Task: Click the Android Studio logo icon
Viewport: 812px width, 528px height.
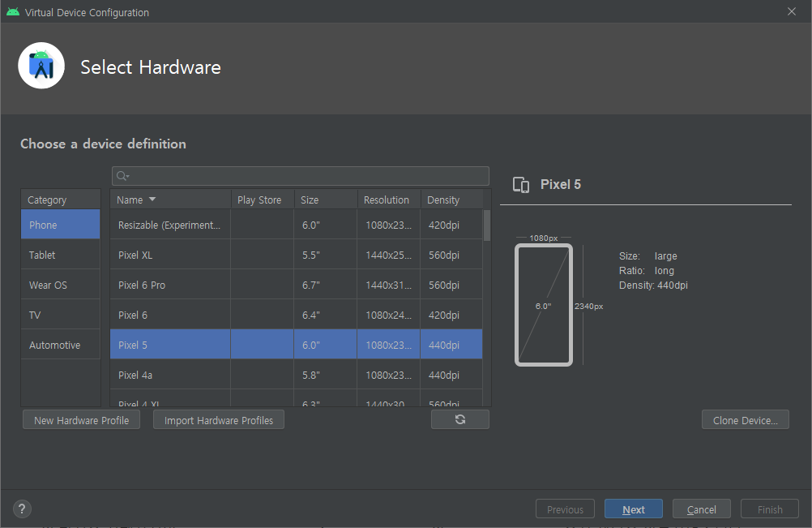Action: tap(41, 66)
